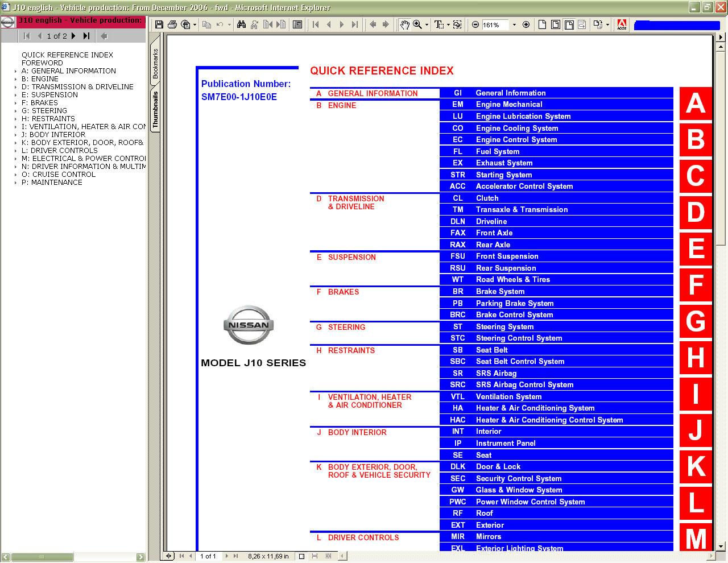Image resolution: width=728 pixels, height=563 pixels.
Task: Select Single Page layout in status bar
Action: (x=301, y=556)
